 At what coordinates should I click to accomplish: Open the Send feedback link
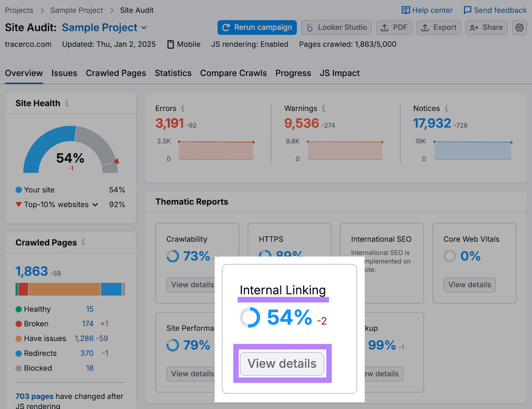tap(500, 10)
